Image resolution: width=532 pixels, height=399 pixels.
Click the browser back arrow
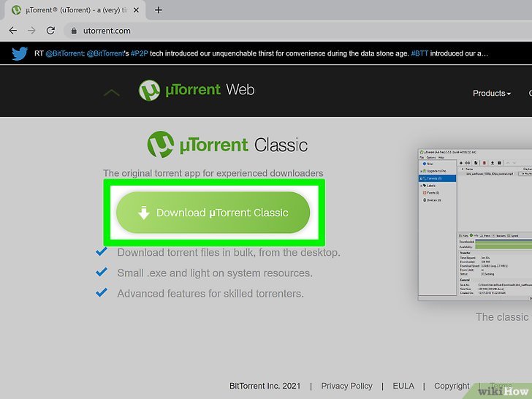click(13, 31)
